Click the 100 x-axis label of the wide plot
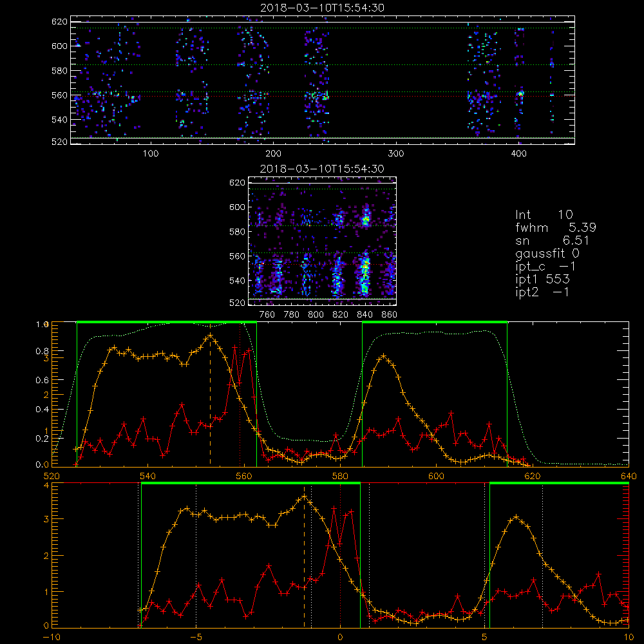The width and height of the screenshot is (644, 644). (151, 154)
